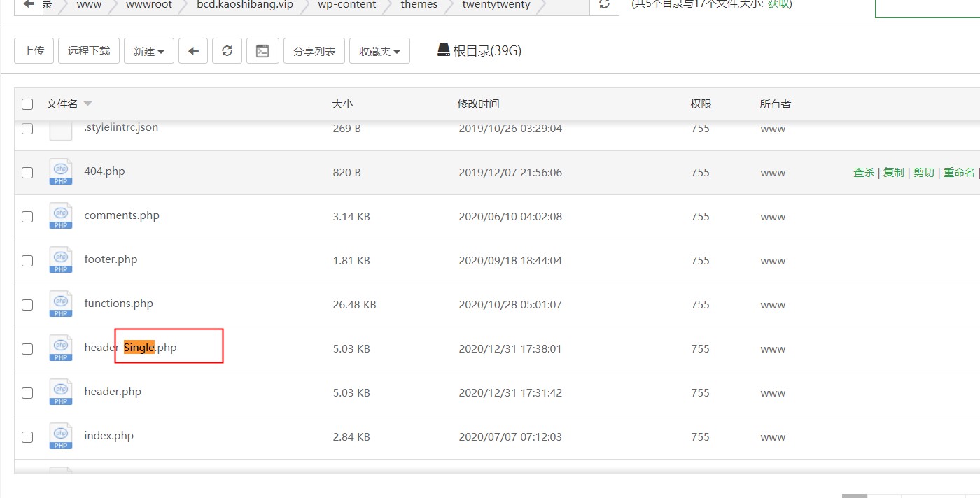Viewport: 980px width, 498px height.
Task: Select the header-Single.php checkbox
Action: tap(27, 349)
